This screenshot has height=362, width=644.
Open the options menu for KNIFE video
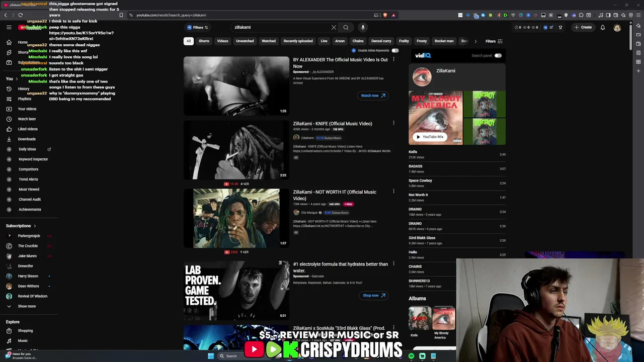(x=393, y=123)
